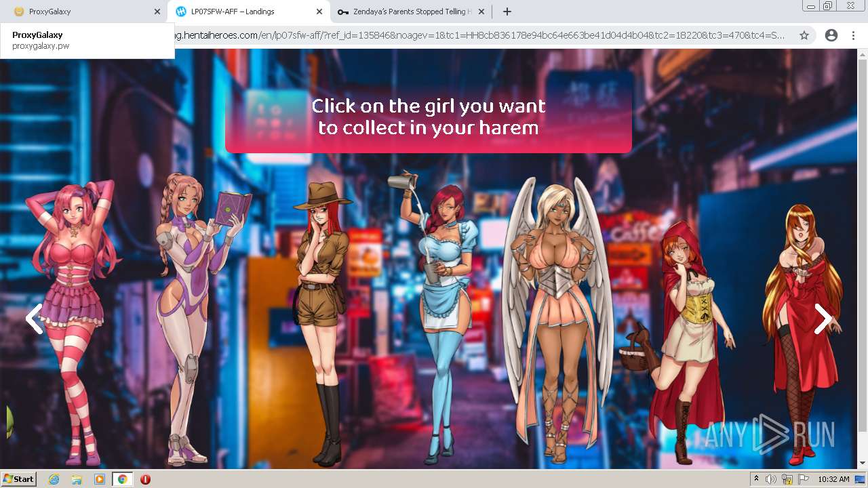868x488 pixels.
Task: Activate Chrome in the taskbar
Action: click(x=123, y=479)
